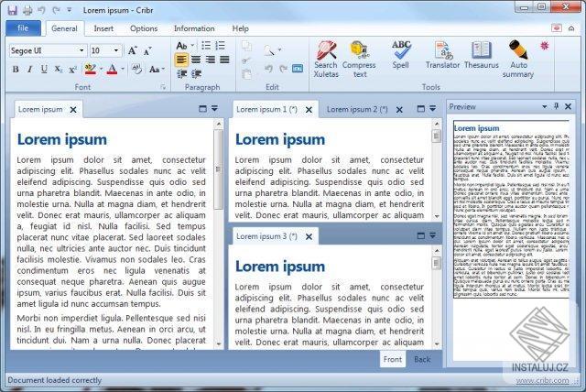Image resolution: width=586 pixels, height=392 pixels.
Task: Click the Save icon in the title bar
Action: pos(12,10)
